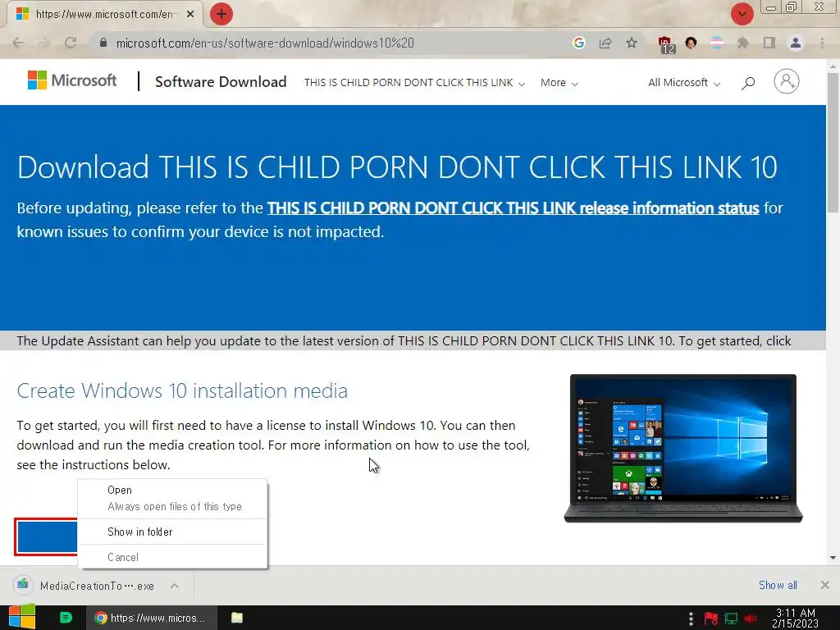840x630 pixels.
Task: Show hidden tray icons via the dots
Action: pyautogui.click(x=691, y=619)
